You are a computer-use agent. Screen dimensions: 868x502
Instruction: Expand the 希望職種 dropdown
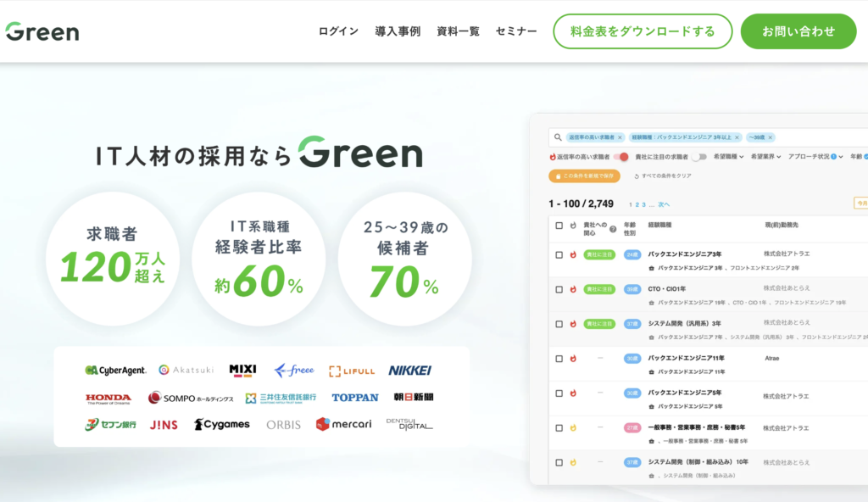728,157
